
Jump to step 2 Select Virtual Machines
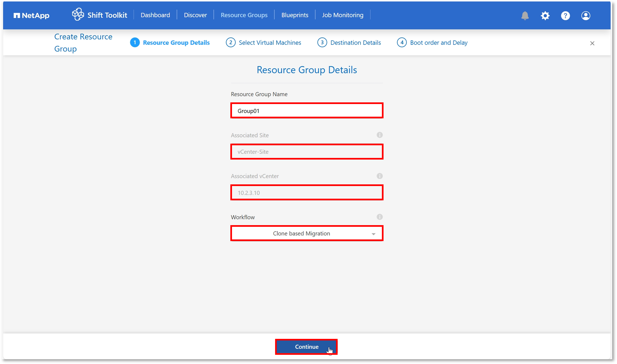(263, 42)
